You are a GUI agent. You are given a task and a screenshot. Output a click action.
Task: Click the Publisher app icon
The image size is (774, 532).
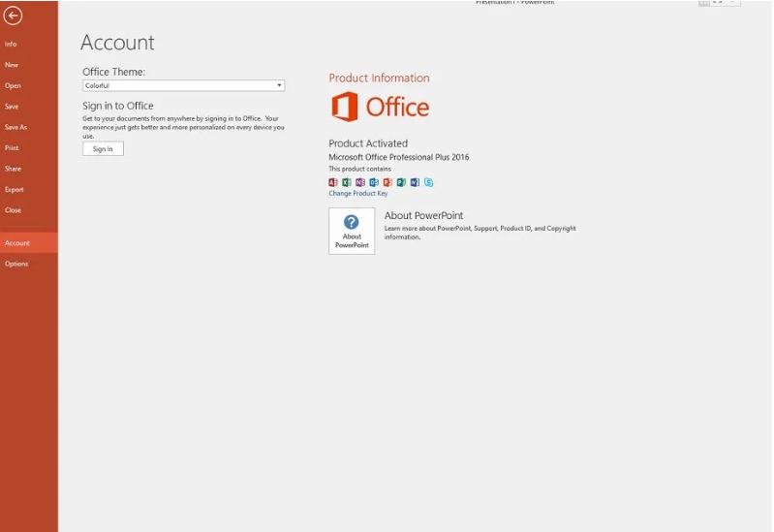click(401, 182)
